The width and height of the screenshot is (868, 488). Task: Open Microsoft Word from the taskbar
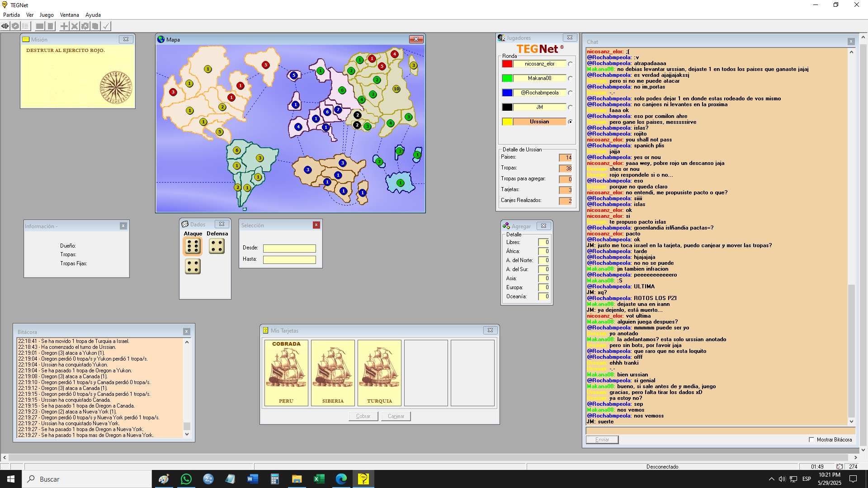[x=252, y=479]
